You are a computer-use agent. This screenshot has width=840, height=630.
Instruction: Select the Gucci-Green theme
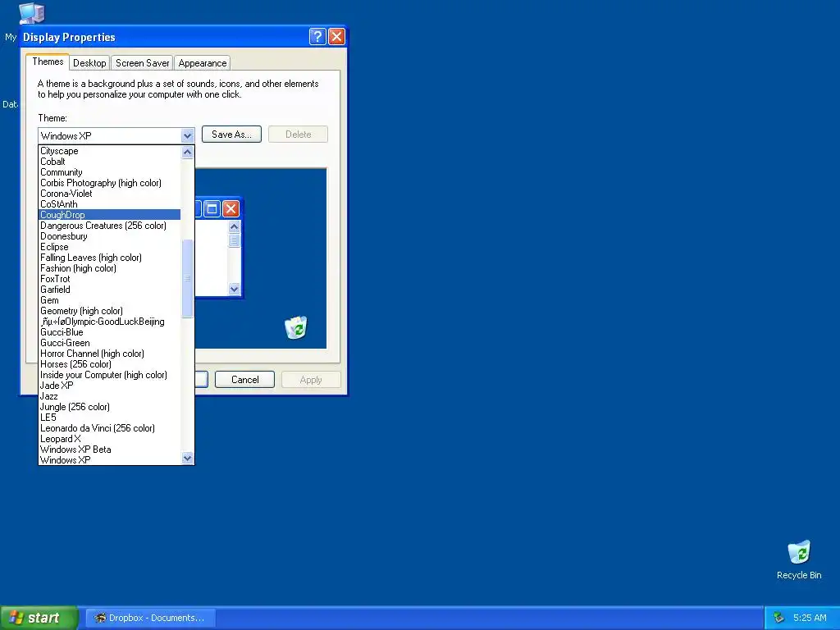pyautogui.click(x=110, y=343)
